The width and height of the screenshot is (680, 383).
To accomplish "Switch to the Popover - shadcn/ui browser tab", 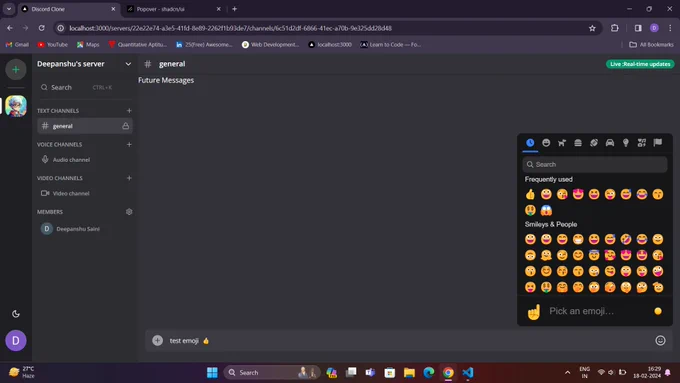I will point(173,9).
